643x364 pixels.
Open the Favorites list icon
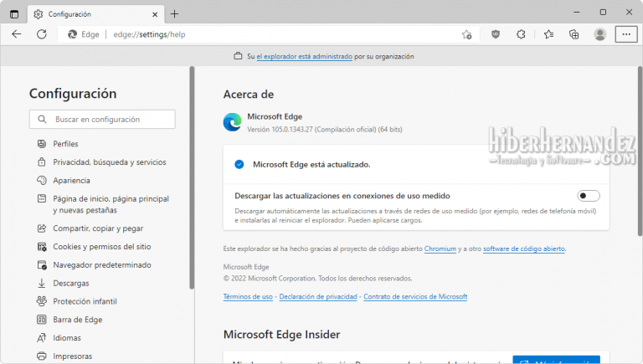point(548,34)
